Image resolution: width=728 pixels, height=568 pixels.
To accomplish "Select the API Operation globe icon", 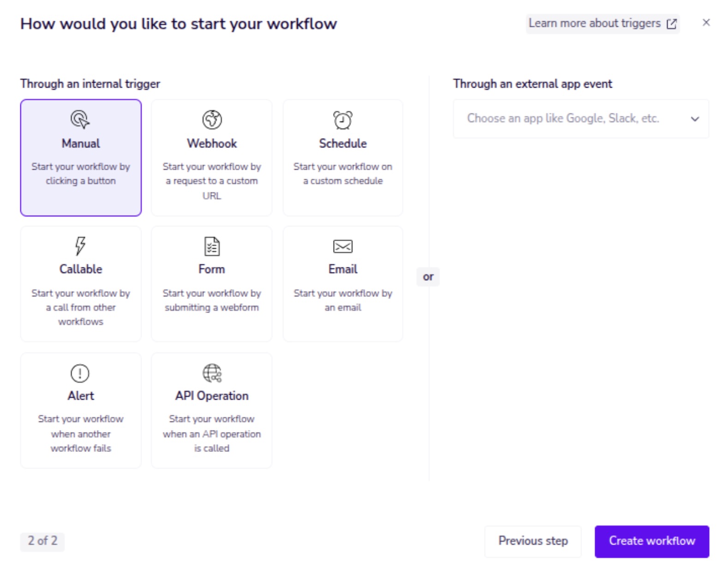I will (x=212, y=373).
